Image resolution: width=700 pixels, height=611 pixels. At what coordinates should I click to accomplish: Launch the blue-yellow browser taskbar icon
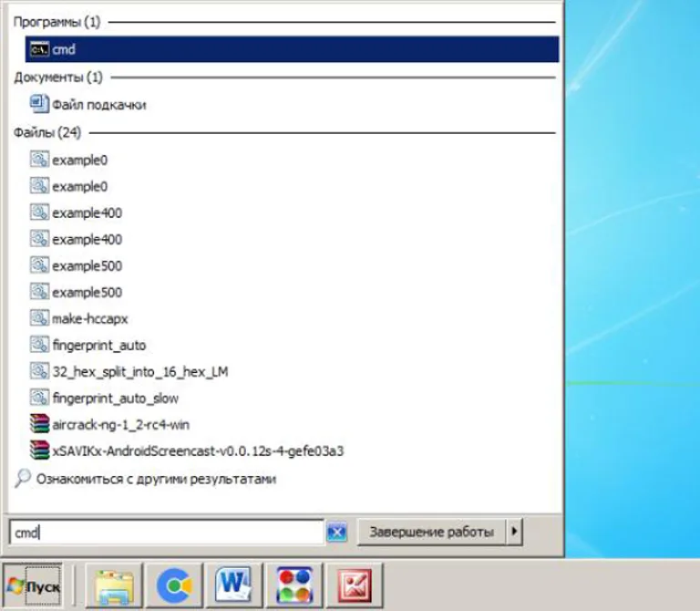(x=175, y=585)
